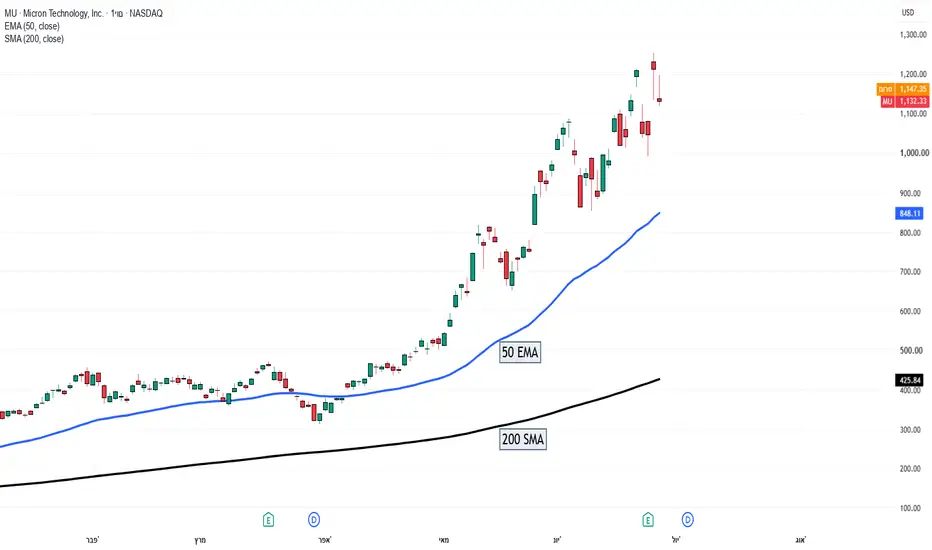Image resolution: width=932 pixels, height=550 pixels.
Task: Click the 50 EMA text annotation box
Action: pyautogui.click(x=520, y=353)
